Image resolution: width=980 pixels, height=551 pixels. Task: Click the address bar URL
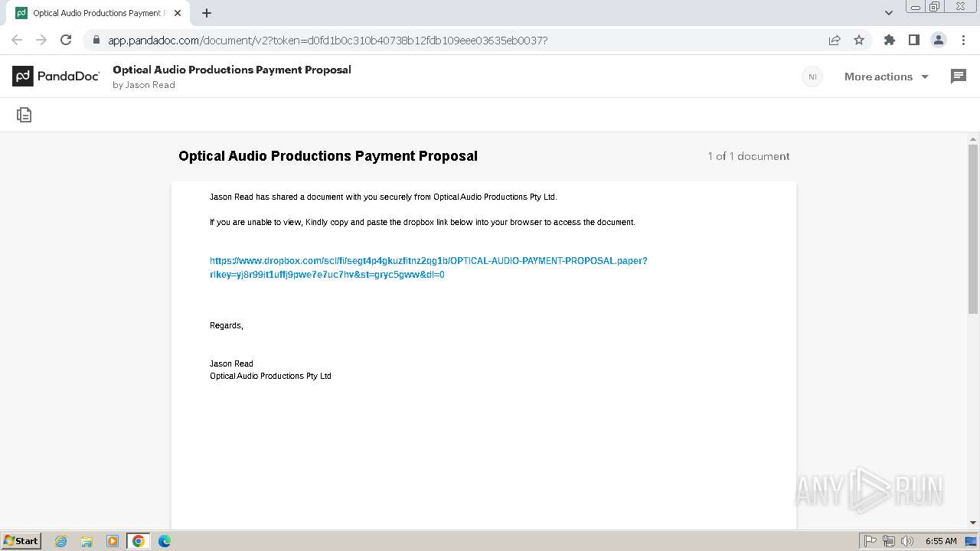pyautogui.click(x=328, y=40)
